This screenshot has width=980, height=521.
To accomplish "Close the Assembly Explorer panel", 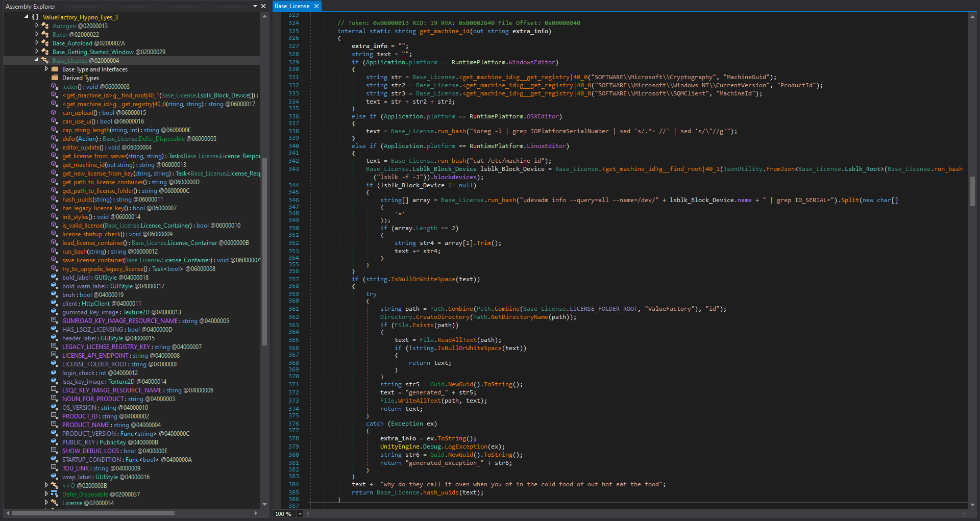I will coord(263,6).
